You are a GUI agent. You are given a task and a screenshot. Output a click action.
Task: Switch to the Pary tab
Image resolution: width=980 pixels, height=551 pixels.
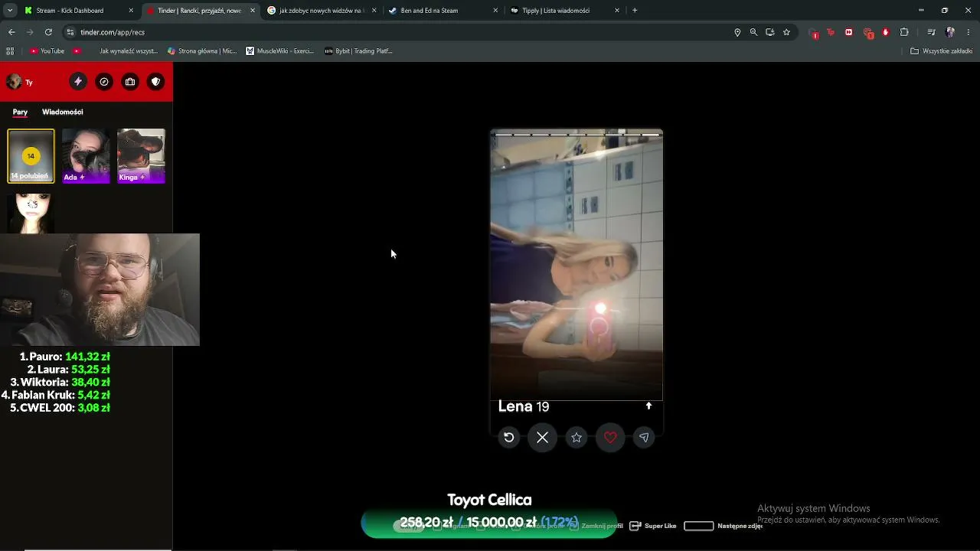(x=20, y=112)
